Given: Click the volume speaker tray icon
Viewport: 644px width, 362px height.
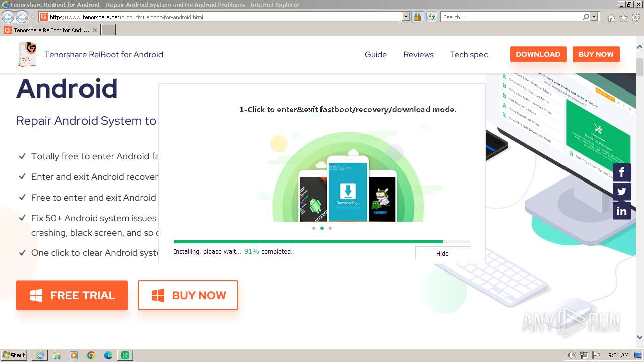Looking at the screenshot, I should 572,355.
